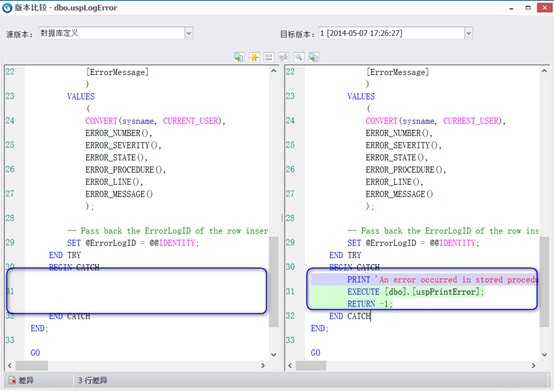Image resolution: width=554 pixels, height=391 pixels.
Task: Click END TRY in the right pane
Action: pos(345,255)
